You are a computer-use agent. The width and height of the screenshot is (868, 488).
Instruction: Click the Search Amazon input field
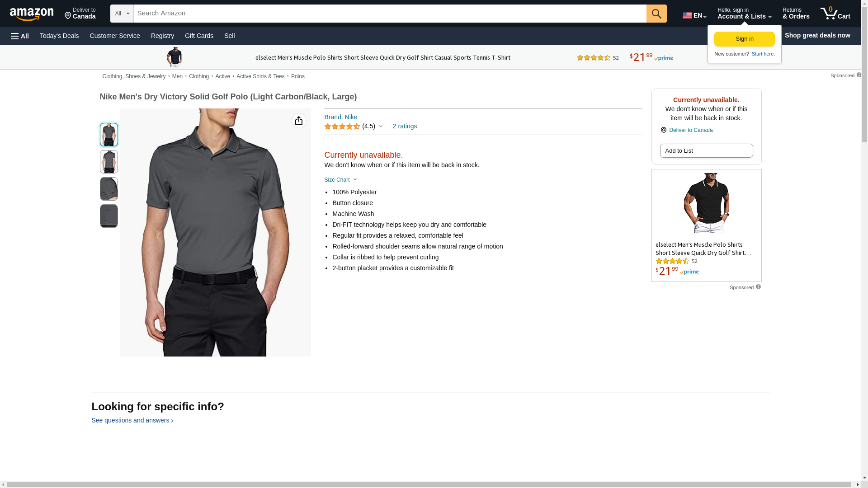click(x=389, y=14)
